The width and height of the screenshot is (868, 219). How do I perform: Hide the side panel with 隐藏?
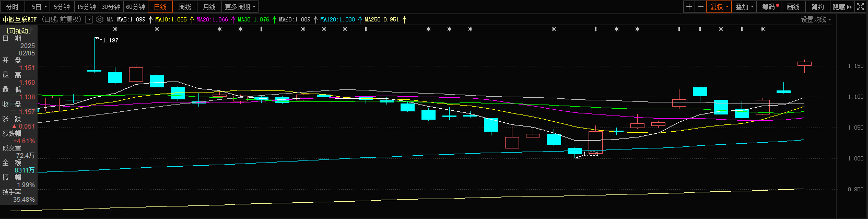[x=841, y=7]
